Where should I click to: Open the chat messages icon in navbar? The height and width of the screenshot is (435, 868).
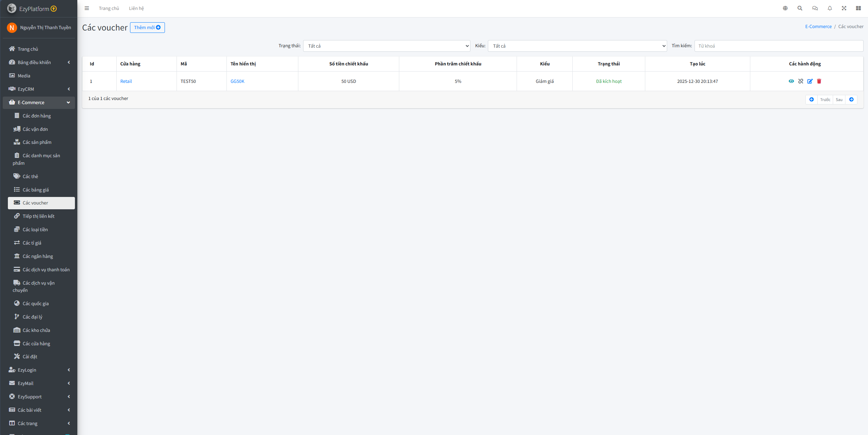[815, 8]
